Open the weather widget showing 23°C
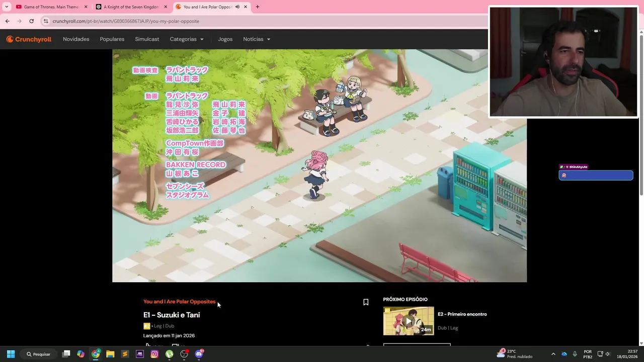Screen dimensions: 644x362 point(514,354)
